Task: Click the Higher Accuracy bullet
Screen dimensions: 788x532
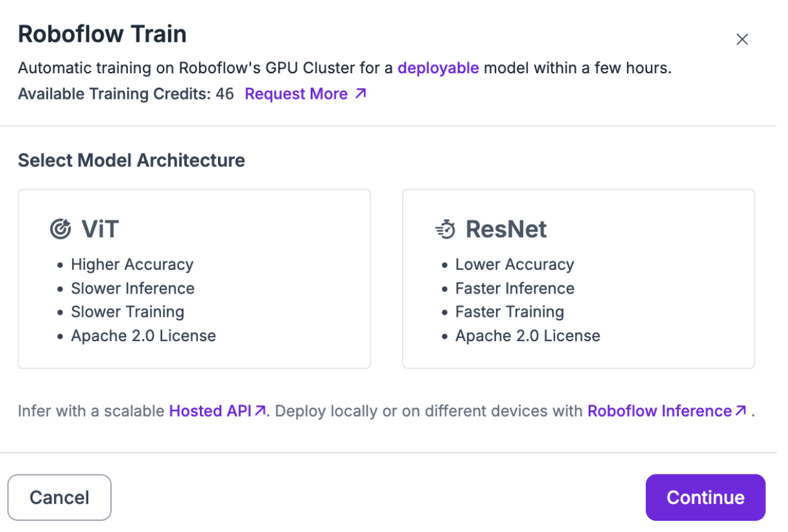Action: click(x=132, y=265)
